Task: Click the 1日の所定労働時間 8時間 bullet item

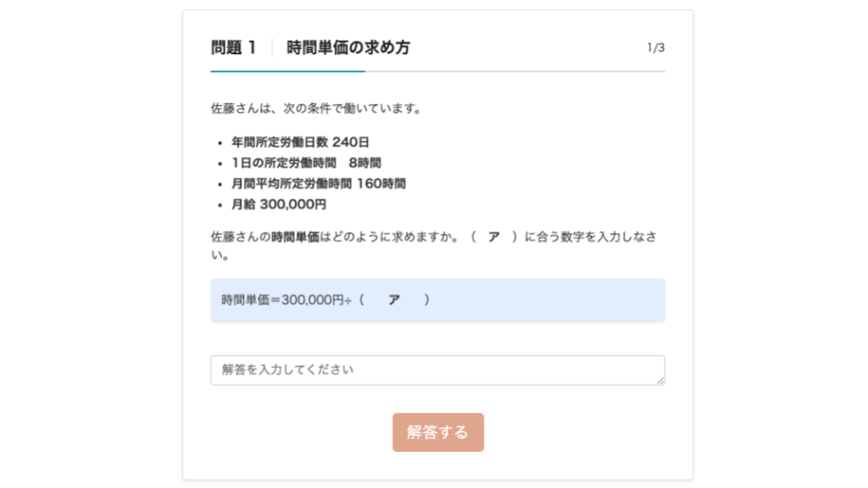Action: click(x=306, y=163)
